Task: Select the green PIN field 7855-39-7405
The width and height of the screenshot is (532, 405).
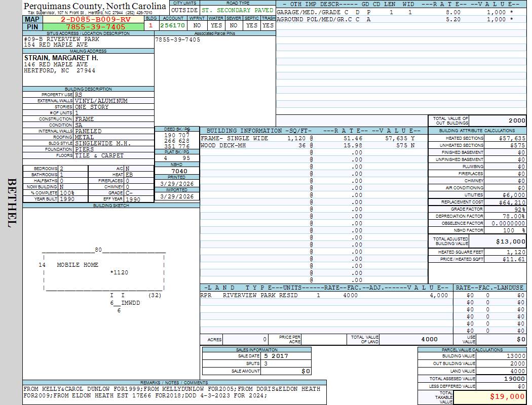Action: tap(95, 27)
